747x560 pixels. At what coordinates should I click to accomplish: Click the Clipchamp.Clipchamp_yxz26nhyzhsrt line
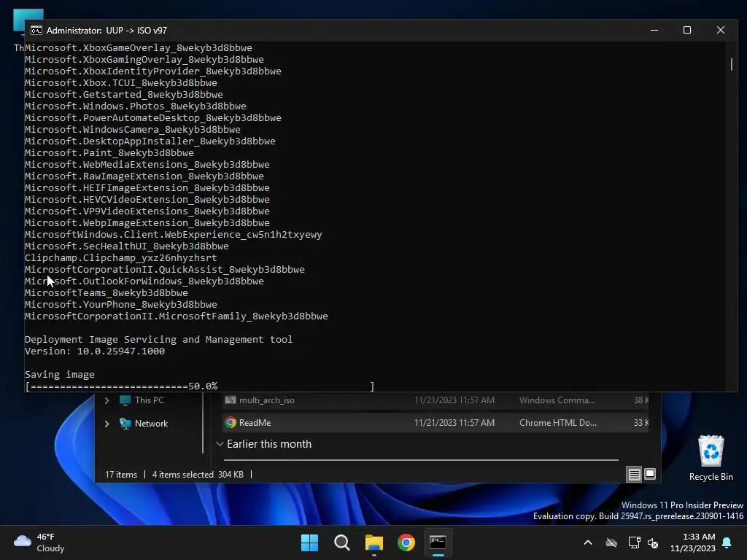121,257
